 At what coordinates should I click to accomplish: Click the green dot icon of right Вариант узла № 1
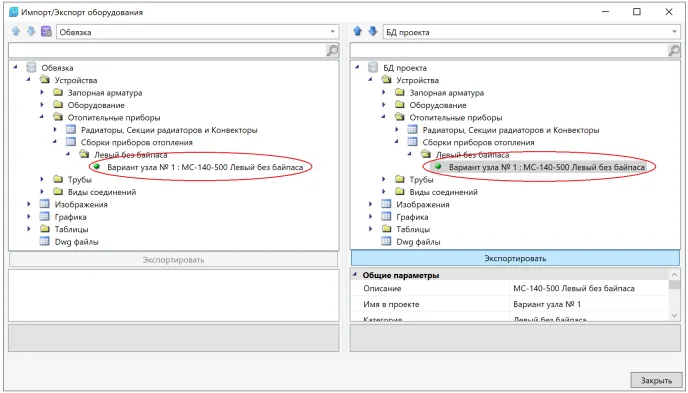tap(438, 167)
